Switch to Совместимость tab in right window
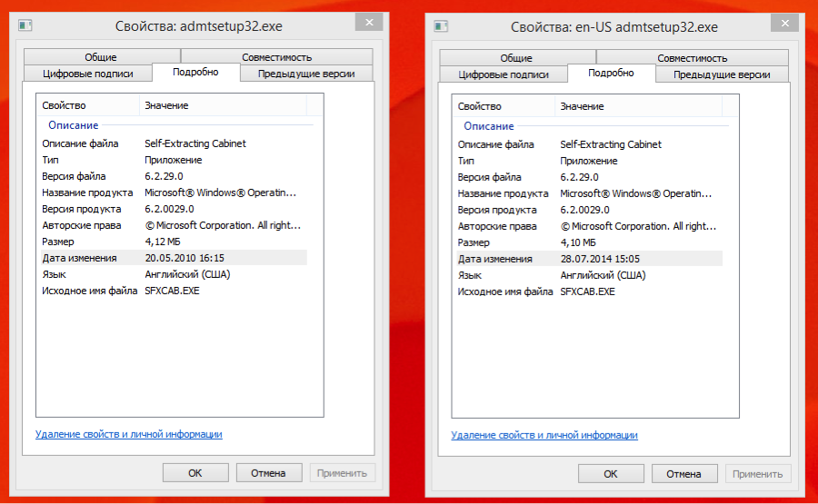Image resolution: width=818 pixels, height=504 pixels. [692, 57]
